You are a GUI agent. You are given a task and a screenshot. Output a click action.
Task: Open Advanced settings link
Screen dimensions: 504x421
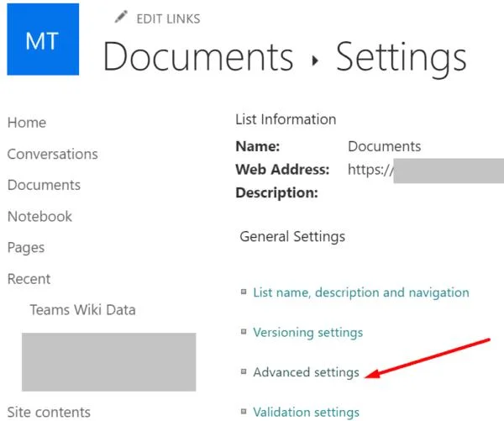coord(306,372)
